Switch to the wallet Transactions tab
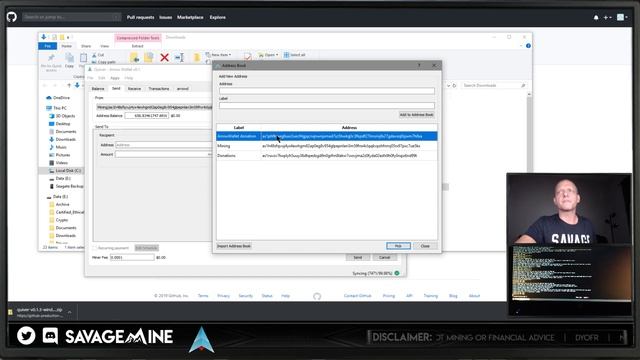 click(x=159, y=89)
